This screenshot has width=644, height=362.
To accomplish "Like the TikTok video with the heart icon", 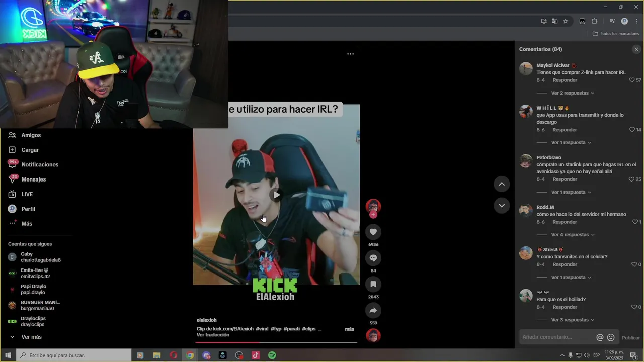I will 373,232.
